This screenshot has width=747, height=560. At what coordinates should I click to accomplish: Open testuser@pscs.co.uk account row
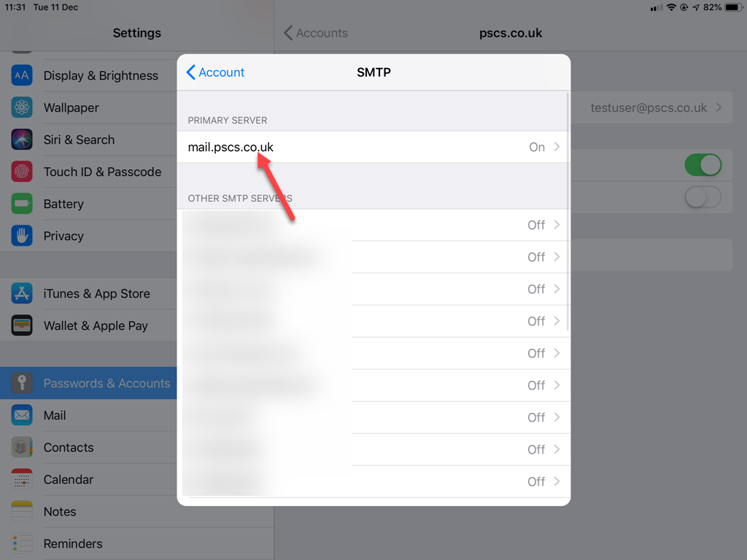(x=651, y=108)
